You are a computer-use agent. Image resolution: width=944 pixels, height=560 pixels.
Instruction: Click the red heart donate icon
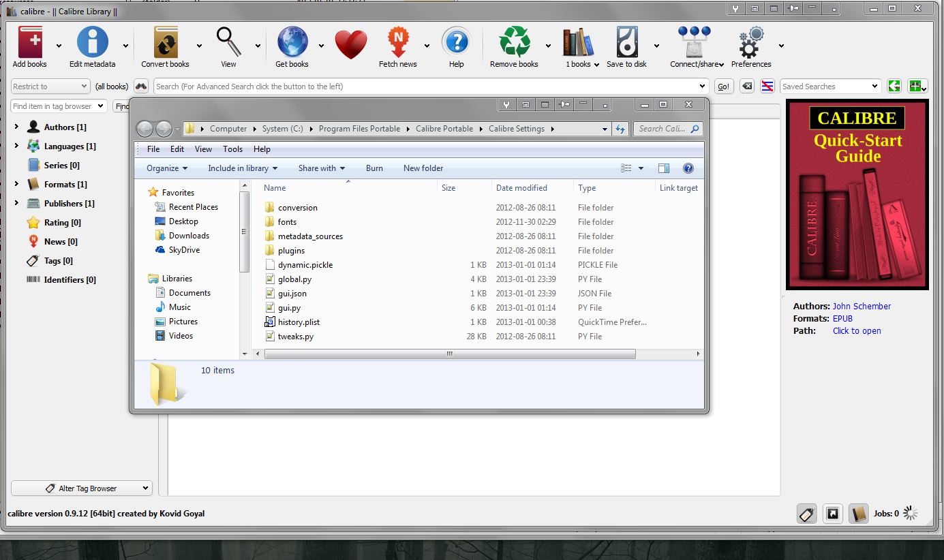[351, 44]
